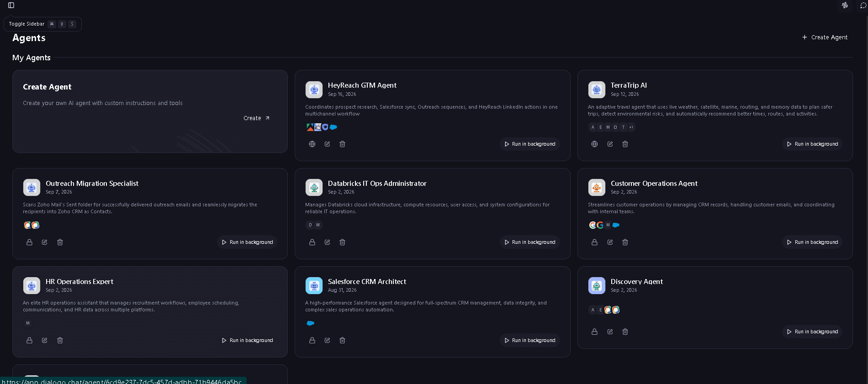Click lock icon on Outreach Migration Specialist
Viewport: 868px width, 384px height.
(x=29, y=242)
